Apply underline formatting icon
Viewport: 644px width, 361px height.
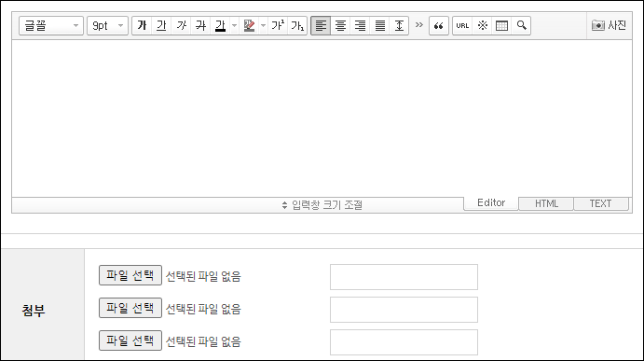coord(161,25)
